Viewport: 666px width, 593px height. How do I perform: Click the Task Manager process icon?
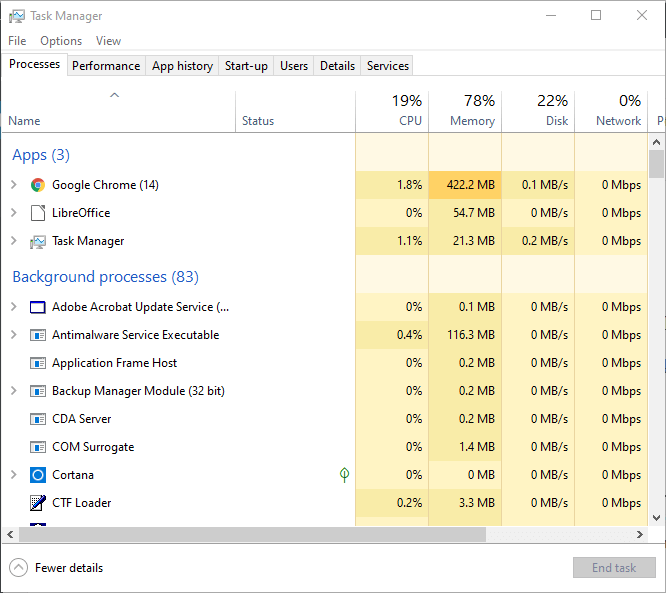(38, 241)
